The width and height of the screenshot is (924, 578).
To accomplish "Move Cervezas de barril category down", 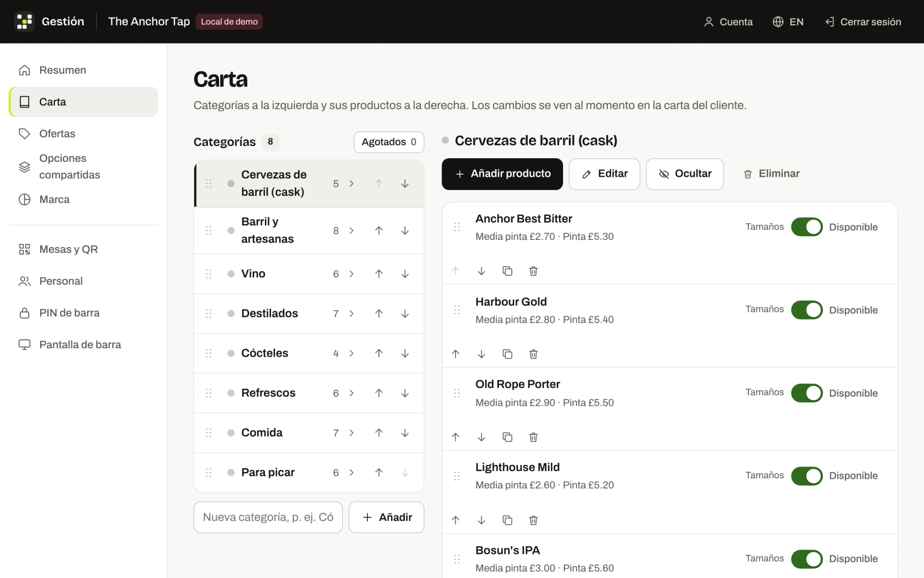I will pos(405,183).
